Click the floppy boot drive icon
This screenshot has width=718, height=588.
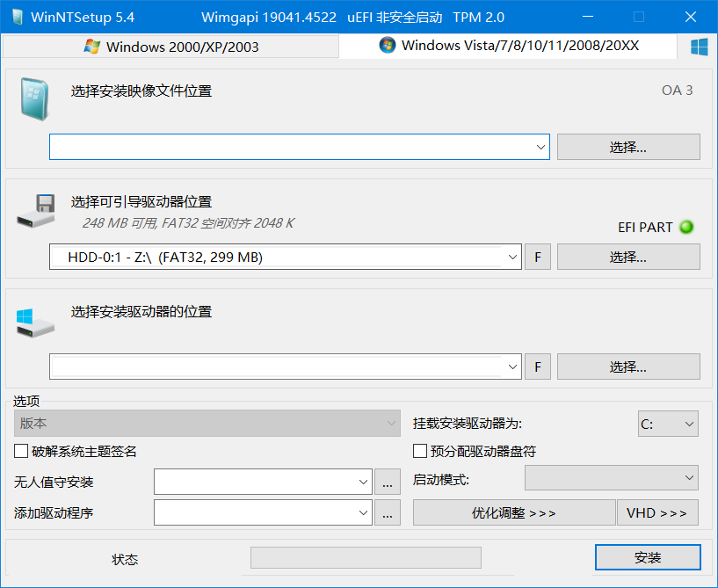tap(36, 211)
